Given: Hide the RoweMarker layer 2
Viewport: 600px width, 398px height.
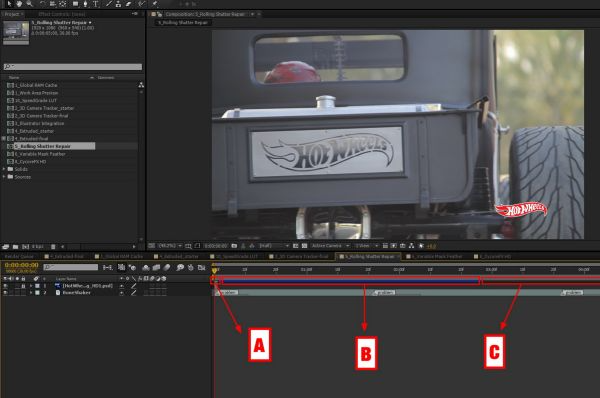Looking at the screenshot, I should (5, 292).
